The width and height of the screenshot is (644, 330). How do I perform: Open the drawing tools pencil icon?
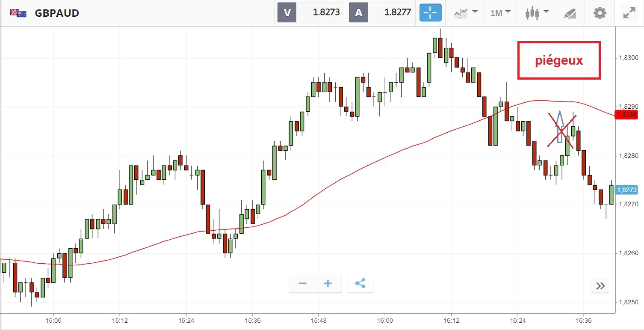(570, 13)
